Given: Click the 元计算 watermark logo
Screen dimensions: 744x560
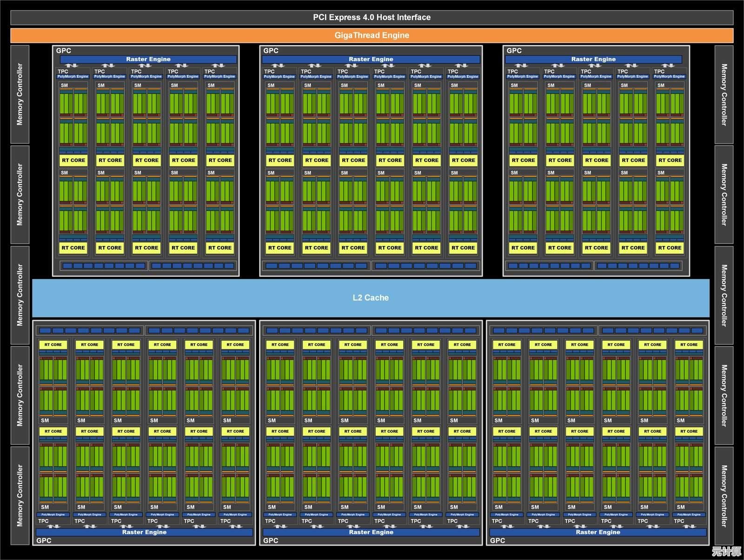Looking at the screenshot, I should tap(726, 552).
